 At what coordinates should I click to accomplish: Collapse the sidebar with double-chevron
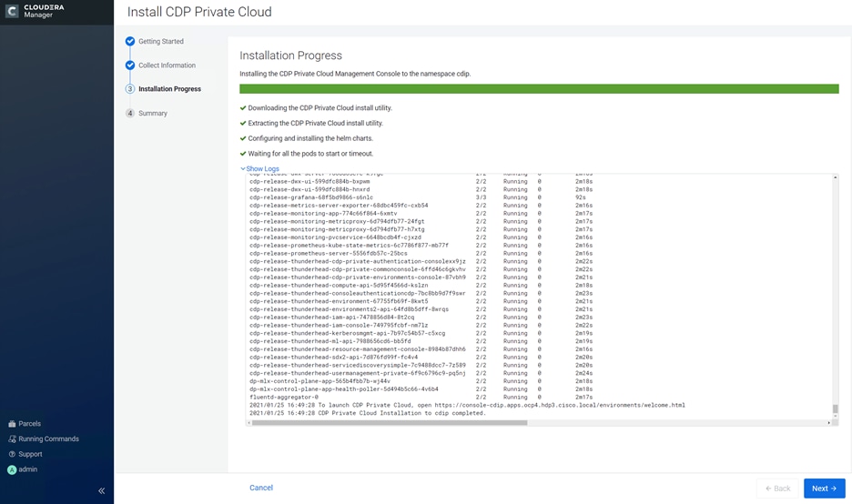tap(102, 491)
